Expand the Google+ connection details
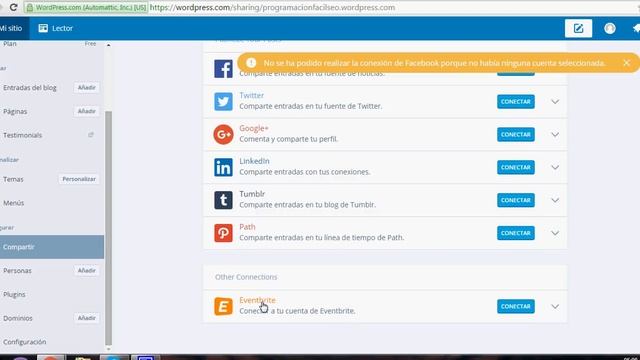Viewport: 640px width, 360px height. coord(555,134)
